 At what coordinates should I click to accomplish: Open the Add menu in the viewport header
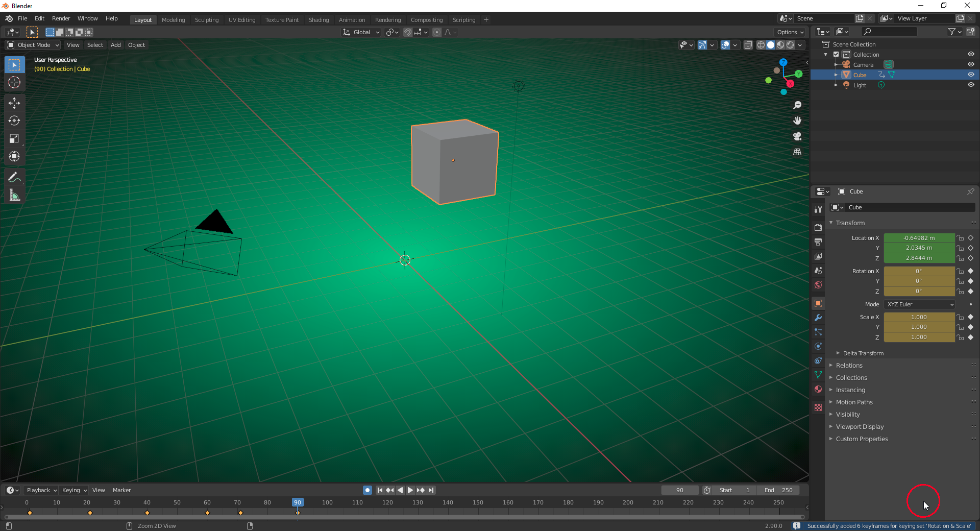tap(116, 45)
